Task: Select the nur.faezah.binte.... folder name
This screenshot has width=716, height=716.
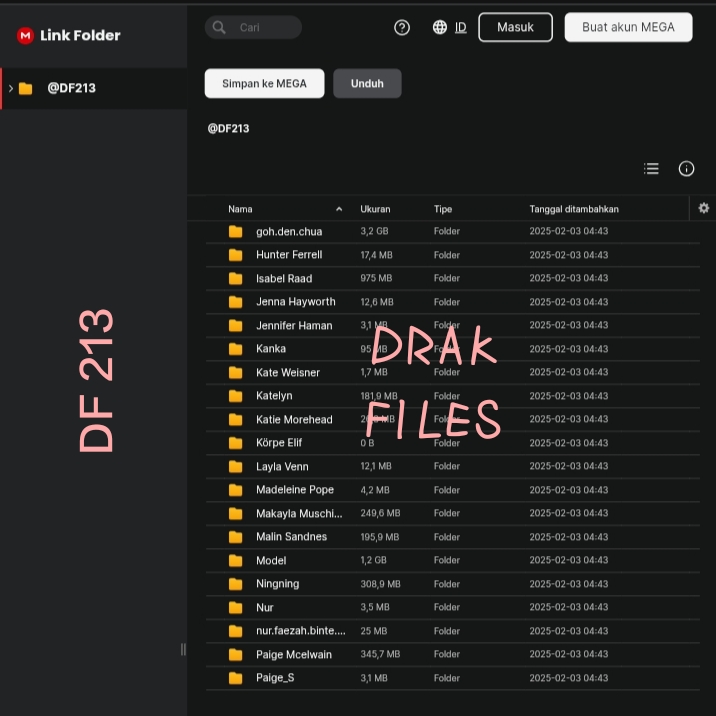Action: [300, 631]
